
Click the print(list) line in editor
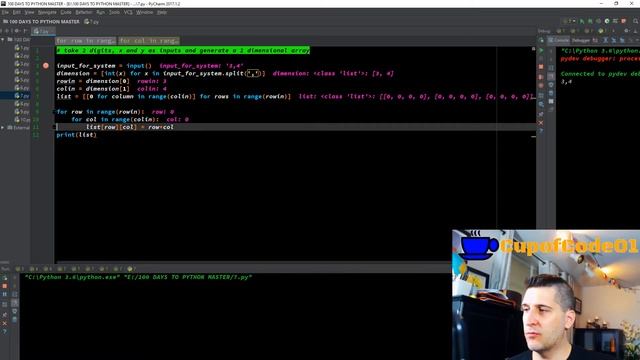[77, 135]
